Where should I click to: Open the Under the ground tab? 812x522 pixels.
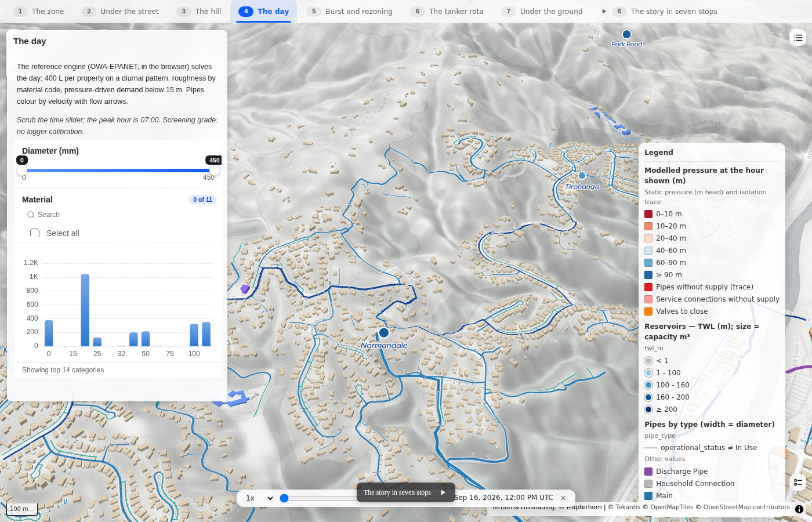point(542,12)
